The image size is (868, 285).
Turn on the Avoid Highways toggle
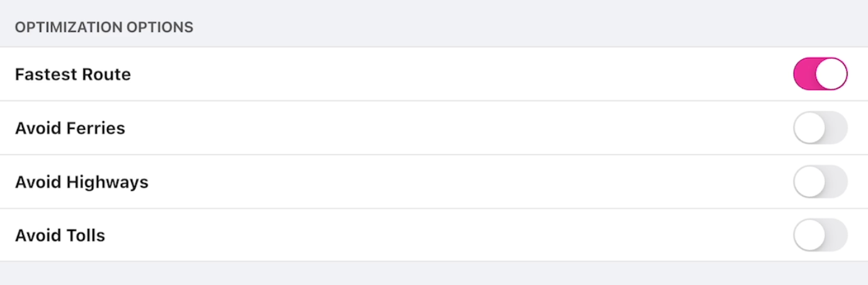tap(820, 182)
